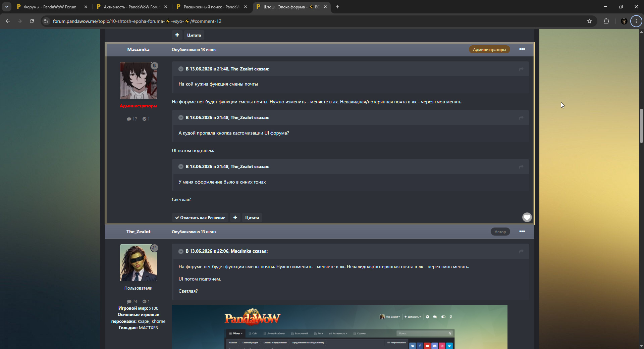Click Цитата button above Macsimka post
This screenshot has height=349, width=644.
point(194,35)
